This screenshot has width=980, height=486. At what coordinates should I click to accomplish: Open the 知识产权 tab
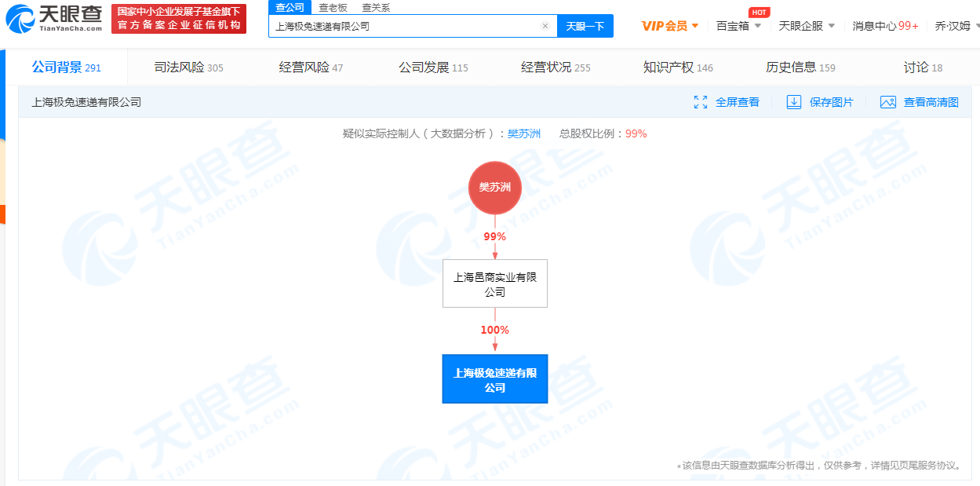pos(678,68)
